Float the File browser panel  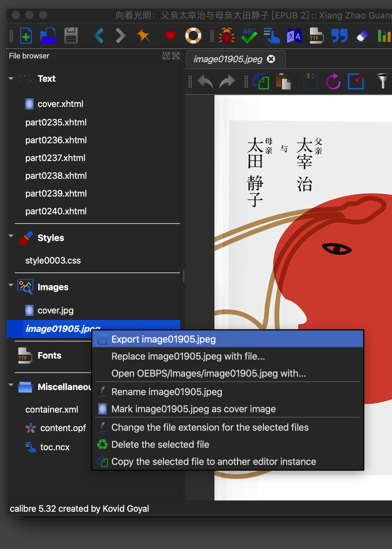point(166,56)
